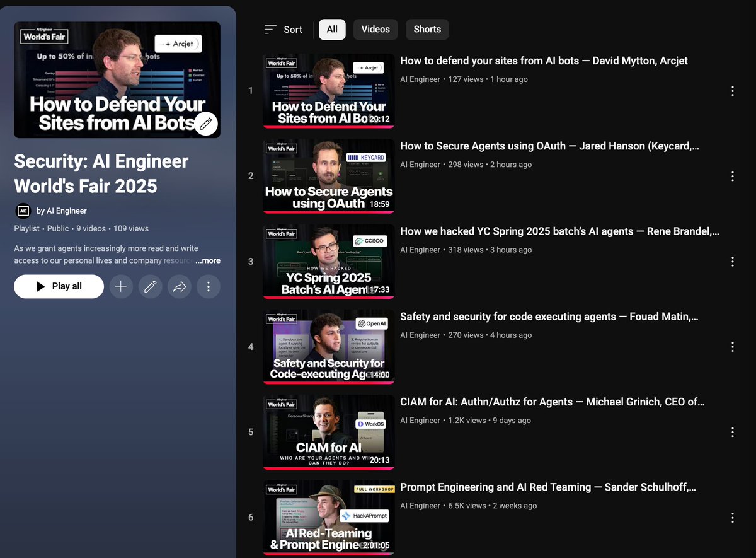Switch to the Shorts filter chip
The image size is (756, 558).
point(427,29)
